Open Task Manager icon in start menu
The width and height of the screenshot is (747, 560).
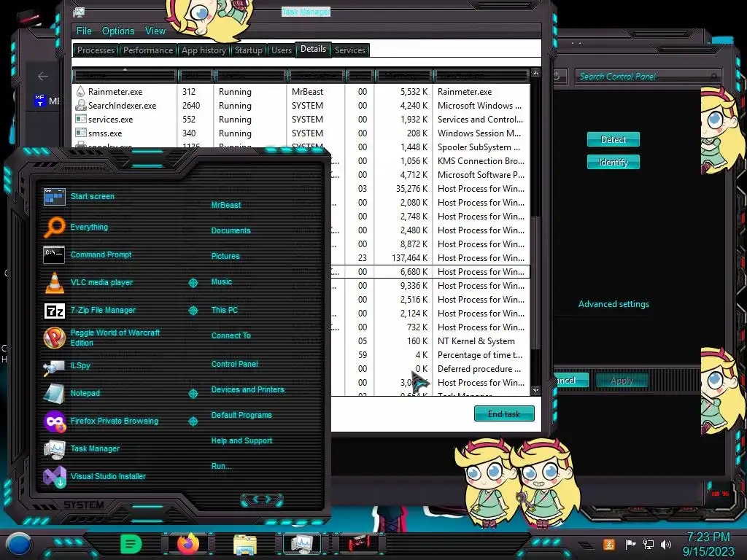(54, 449)
